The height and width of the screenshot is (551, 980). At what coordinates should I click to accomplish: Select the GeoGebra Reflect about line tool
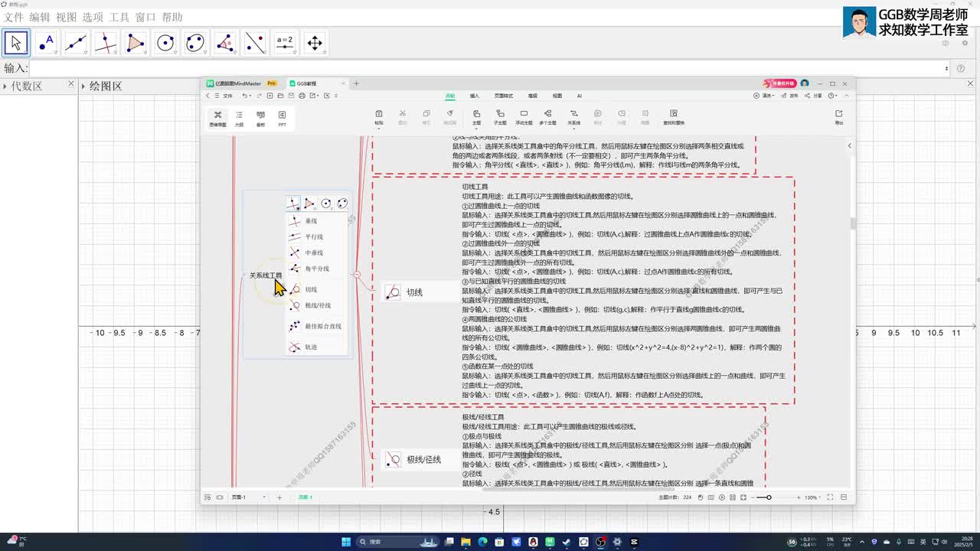(x=255, y=43)
